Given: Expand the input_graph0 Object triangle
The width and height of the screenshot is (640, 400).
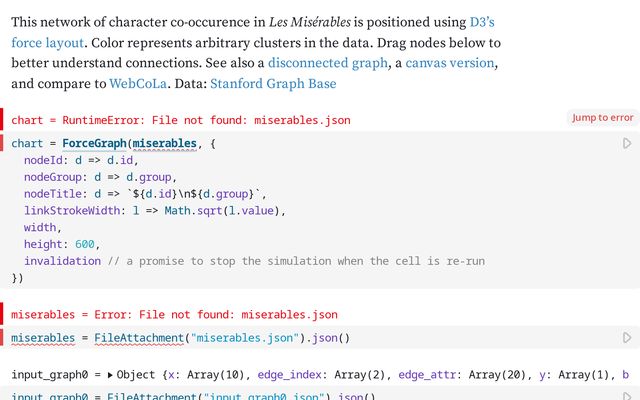Looking at the screenshot, I should pyautogui.click(x=110, y=376).
